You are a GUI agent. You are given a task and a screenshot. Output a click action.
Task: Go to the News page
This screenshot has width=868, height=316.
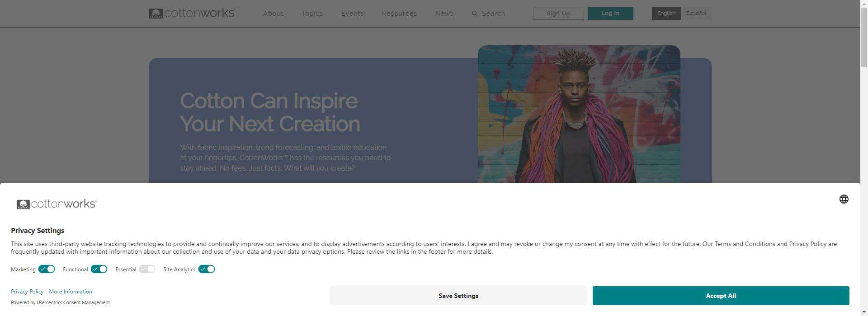(444, 14)
